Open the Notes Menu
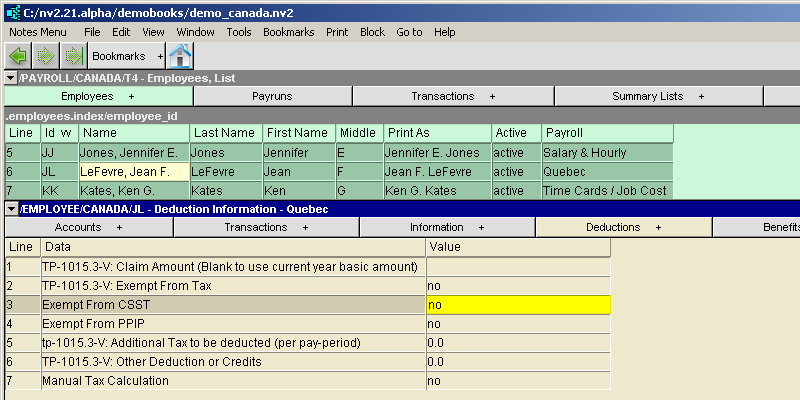The image size is (800, 400). (x=38, y=32)
